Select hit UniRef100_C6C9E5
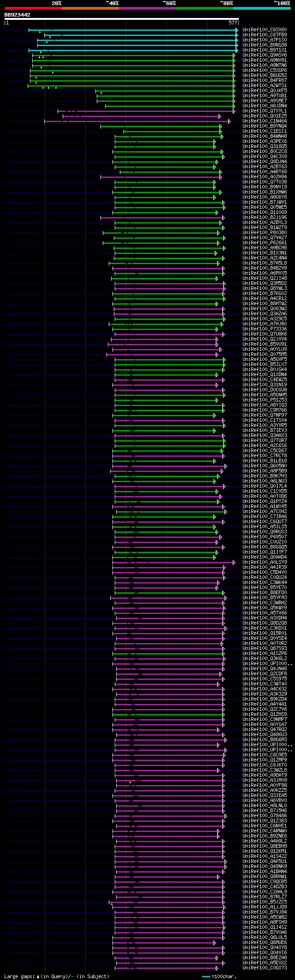 click(265, 755)
